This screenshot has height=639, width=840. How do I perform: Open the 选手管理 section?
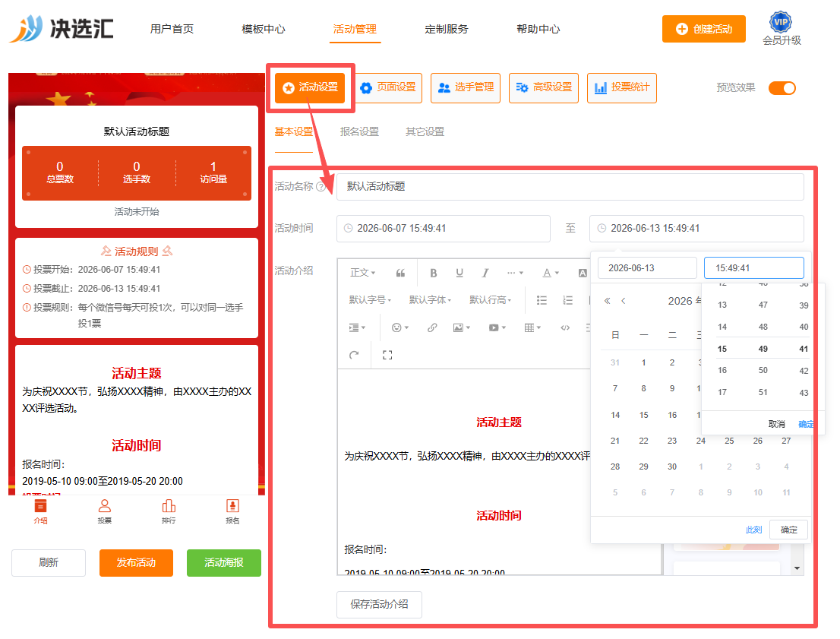(466, 87)
